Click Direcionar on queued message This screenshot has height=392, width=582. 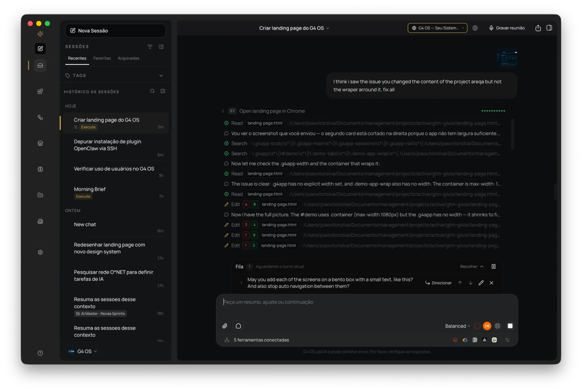tap(438, 283)
